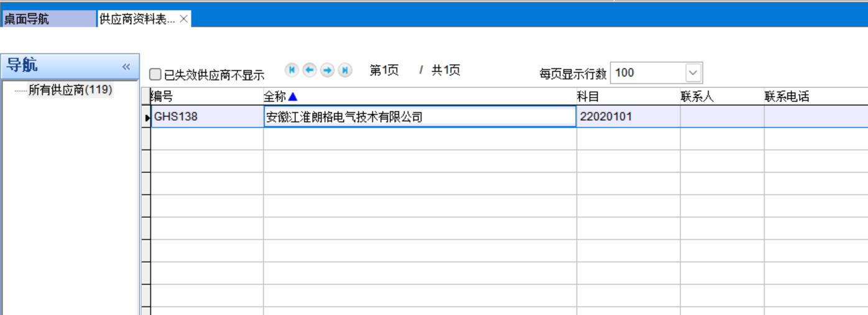Click the blue sort arrow beside 全称

293,96
